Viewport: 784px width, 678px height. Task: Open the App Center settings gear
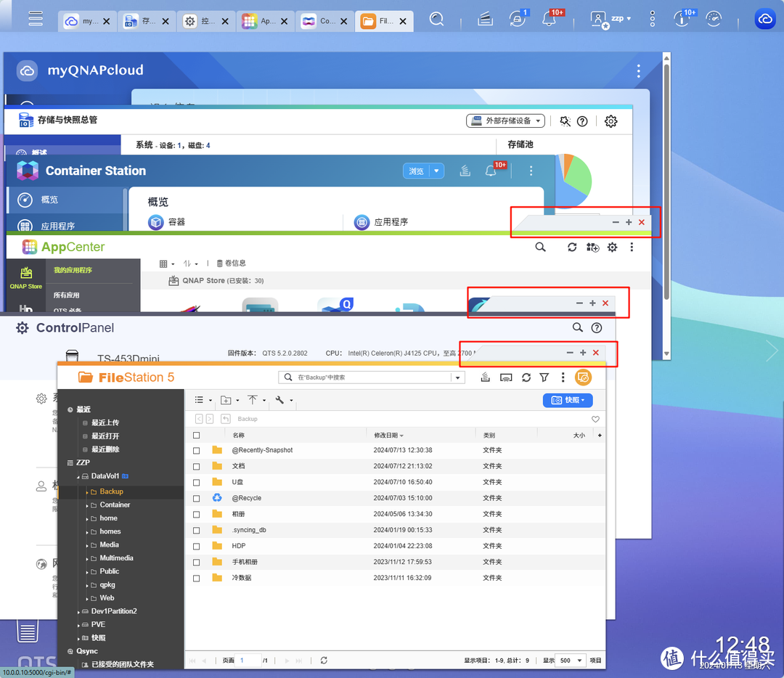612,248
